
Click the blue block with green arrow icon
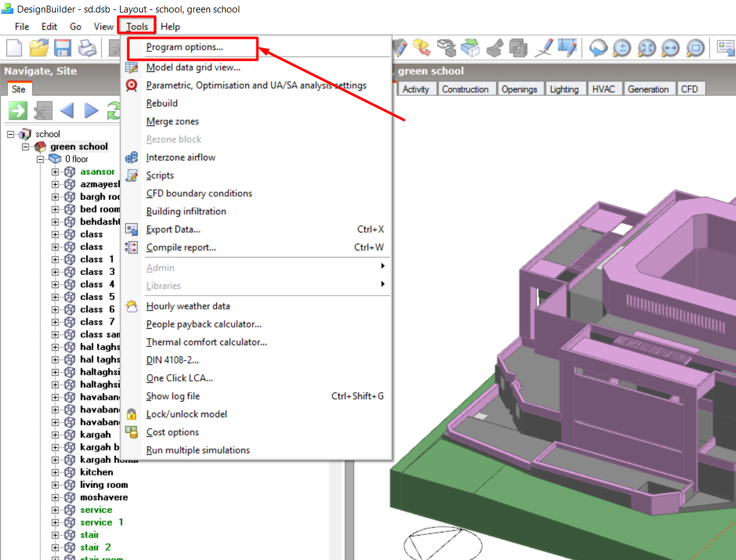click(470, 48)
